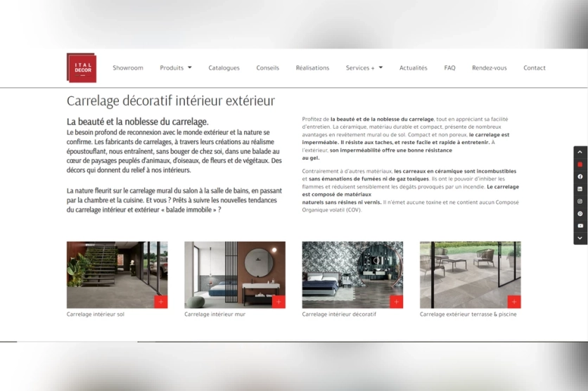The height and width of the screenshot is (391, 588).
Task: Click red plus on Carrelage intérieur mur image
Action: 279,302
